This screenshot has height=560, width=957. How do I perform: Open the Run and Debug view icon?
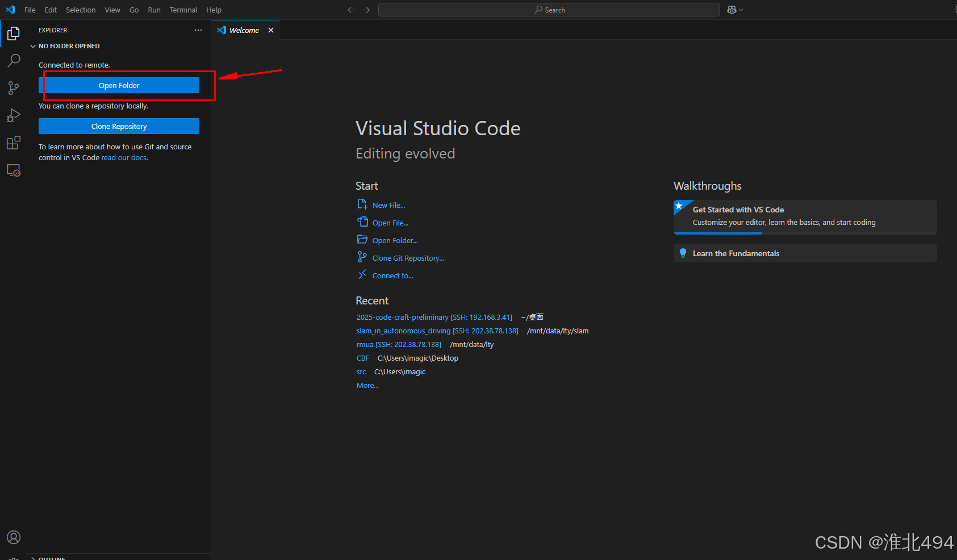point(14,115)
